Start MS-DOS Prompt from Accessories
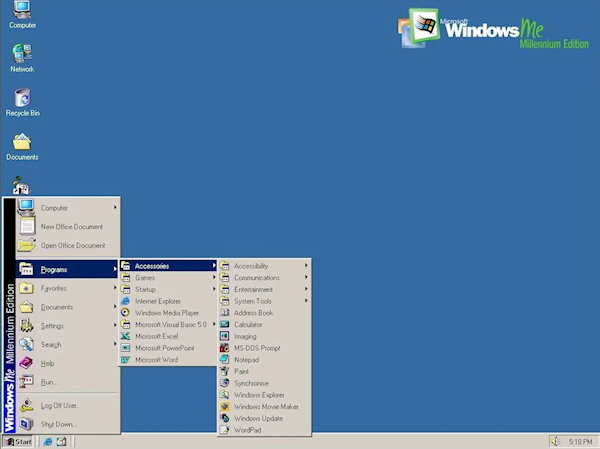This screenshot has width=600, height=449. pos(256,348)
